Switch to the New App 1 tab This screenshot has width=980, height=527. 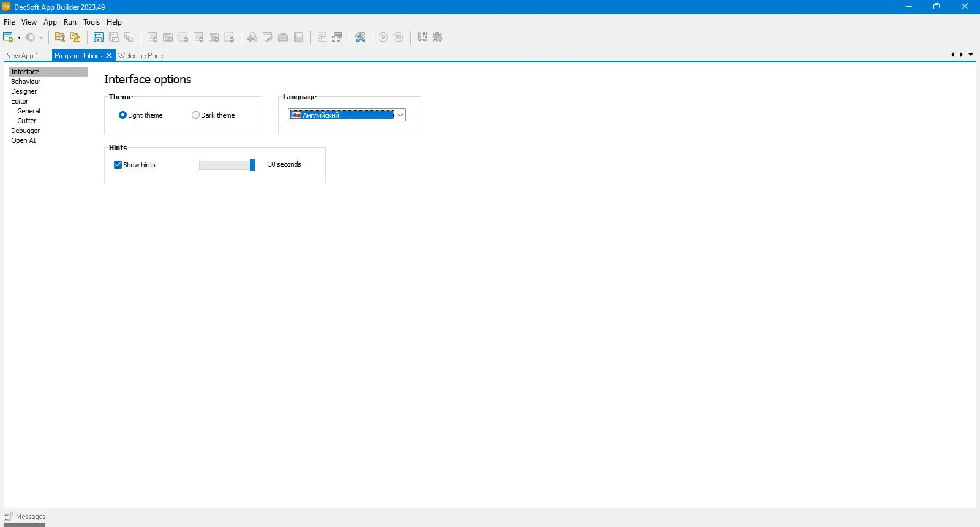22,56
